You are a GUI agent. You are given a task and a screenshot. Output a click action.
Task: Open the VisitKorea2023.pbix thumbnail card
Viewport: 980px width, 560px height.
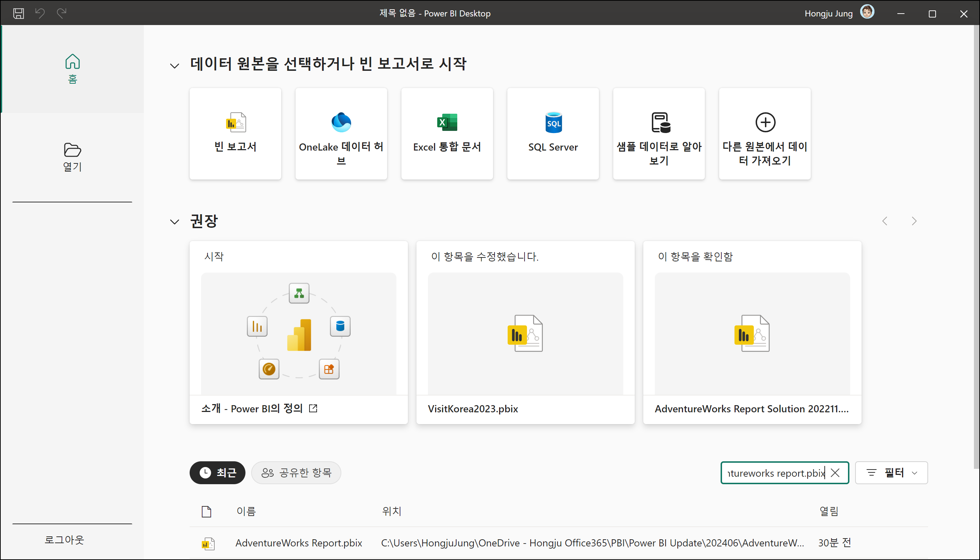(x=525, y=333)
